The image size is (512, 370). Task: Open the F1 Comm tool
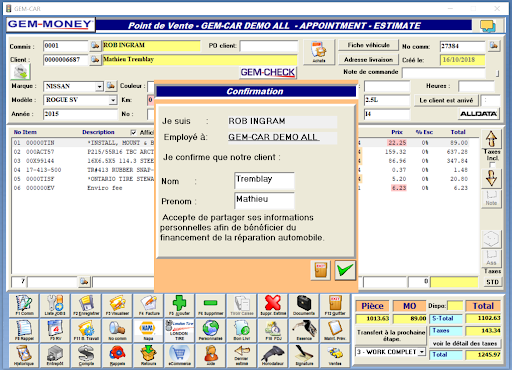click(25, 305)
